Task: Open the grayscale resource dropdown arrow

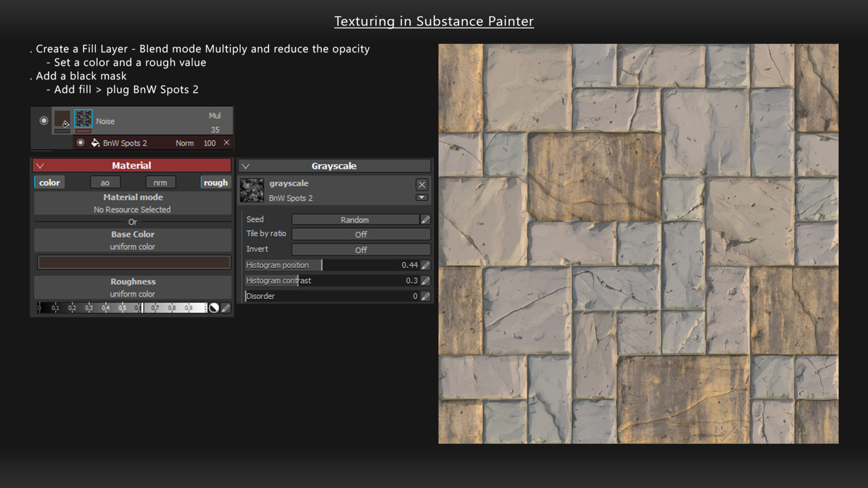Action: (x=422, y=197)
